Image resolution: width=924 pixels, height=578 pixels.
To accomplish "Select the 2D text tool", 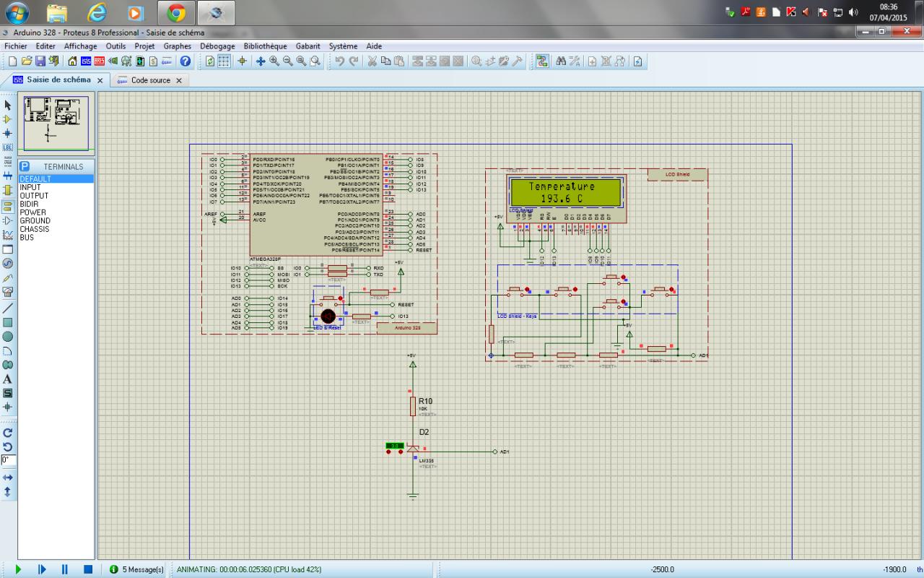I will pos(8,379).
